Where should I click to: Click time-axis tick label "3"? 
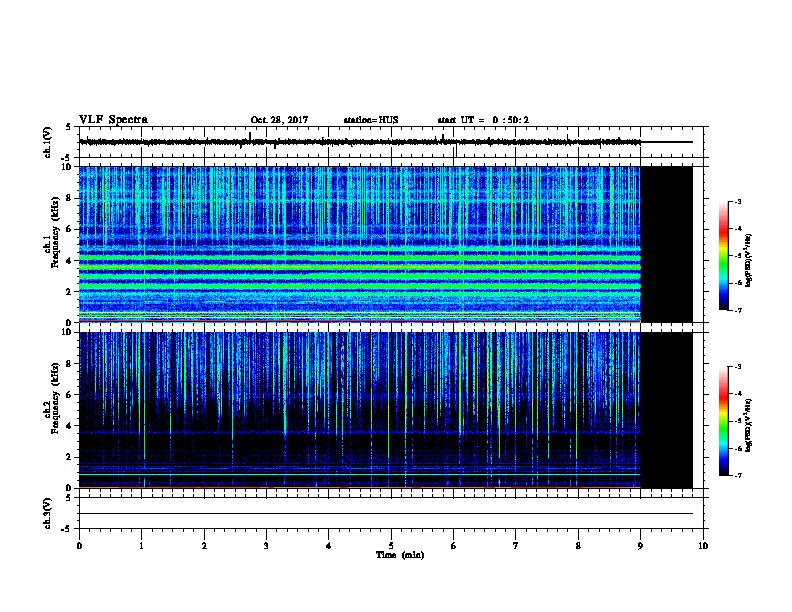point(266,545)
